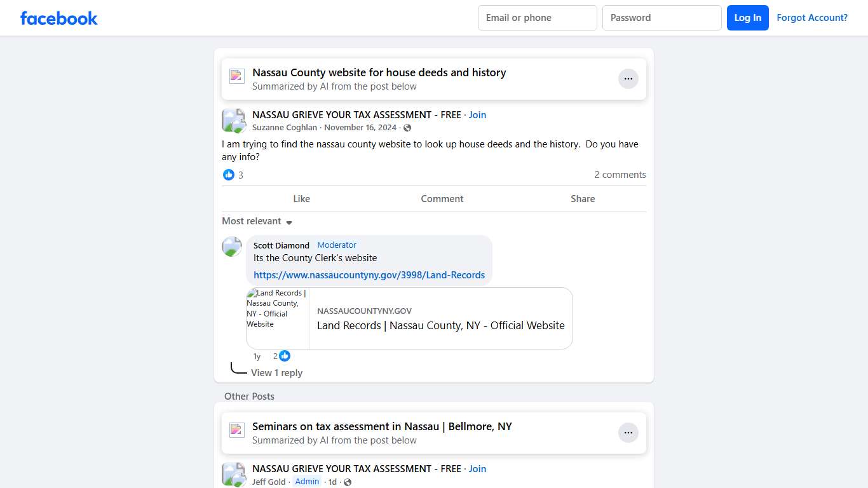Click the AI summary document icon
This screenshot has width=868, height=488.
click(x=236, y=75)
